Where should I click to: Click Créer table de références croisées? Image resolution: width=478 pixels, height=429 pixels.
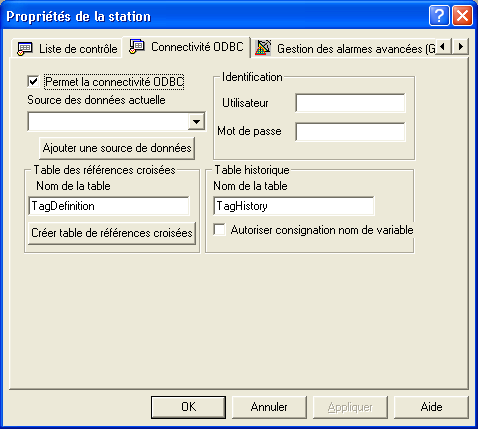tap(112, 233)
